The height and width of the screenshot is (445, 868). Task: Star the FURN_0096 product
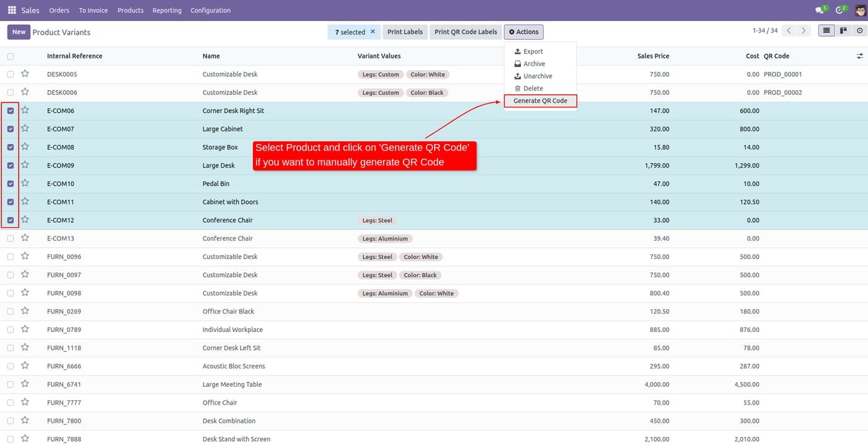25,256
